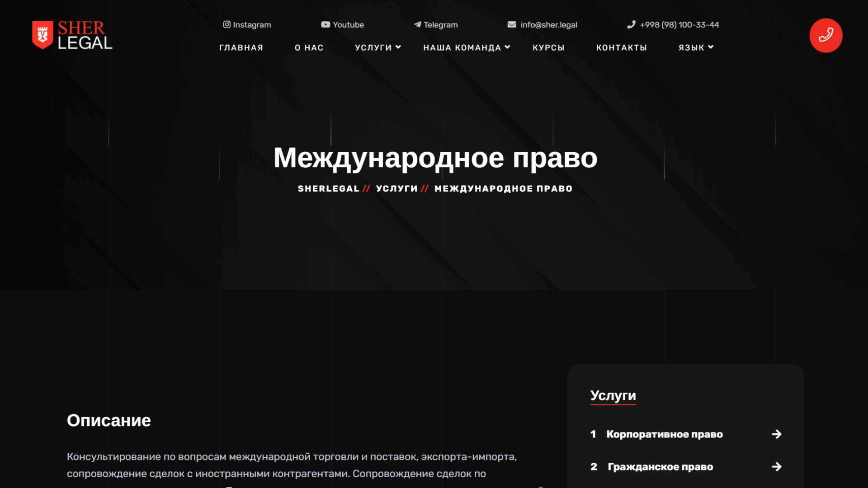The width and height of the screenshot is (868, 488).
Task: Click the arrow next to Корпоративное право
Action: [776, 434]
